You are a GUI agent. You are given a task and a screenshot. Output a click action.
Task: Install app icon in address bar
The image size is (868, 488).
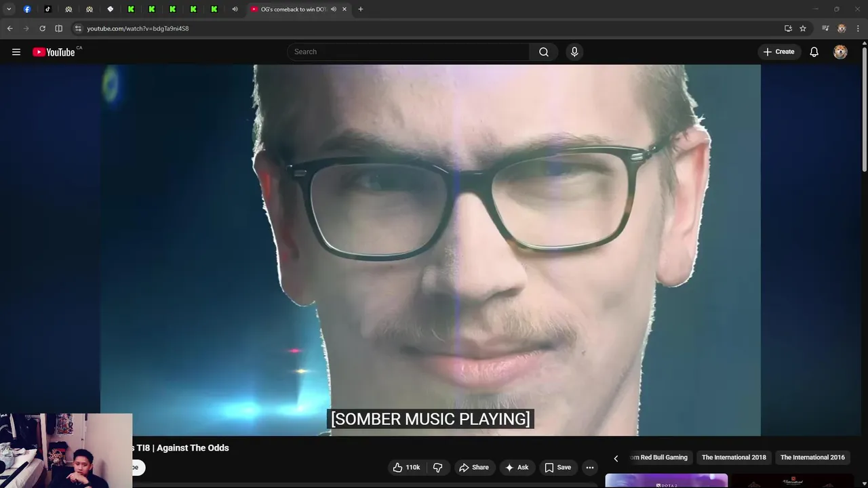(x=788, y=28)
